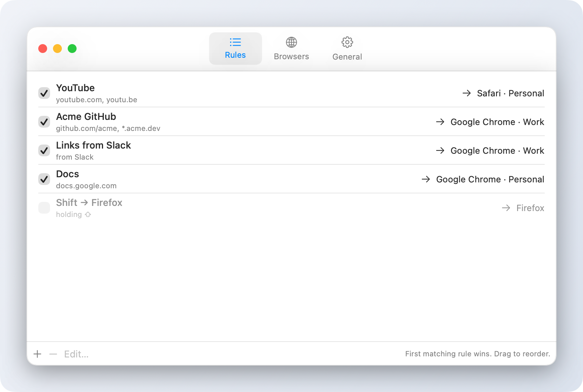Image resolution: width=583 pixels, height=392 pixels.
Task: Select the YouTube rule title
Action: [75, 88]
